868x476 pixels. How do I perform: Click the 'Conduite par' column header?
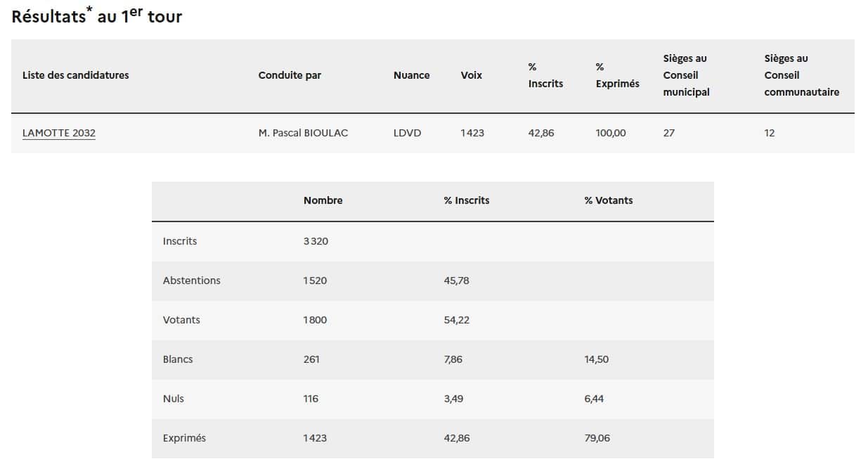point(290,75)
